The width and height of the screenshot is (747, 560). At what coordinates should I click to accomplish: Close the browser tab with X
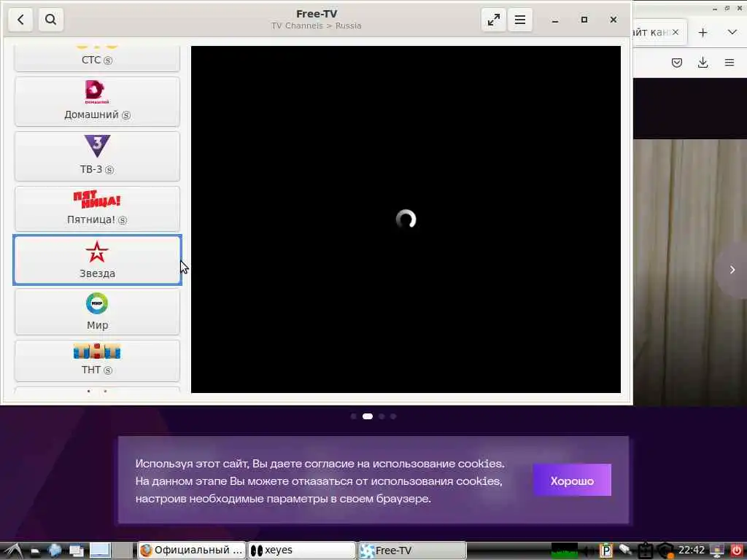(675, 32)
